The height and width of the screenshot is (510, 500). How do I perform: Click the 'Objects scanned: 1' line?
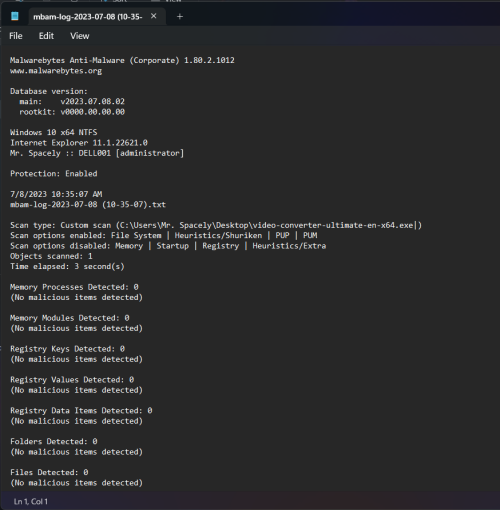(x=51, y=256)
